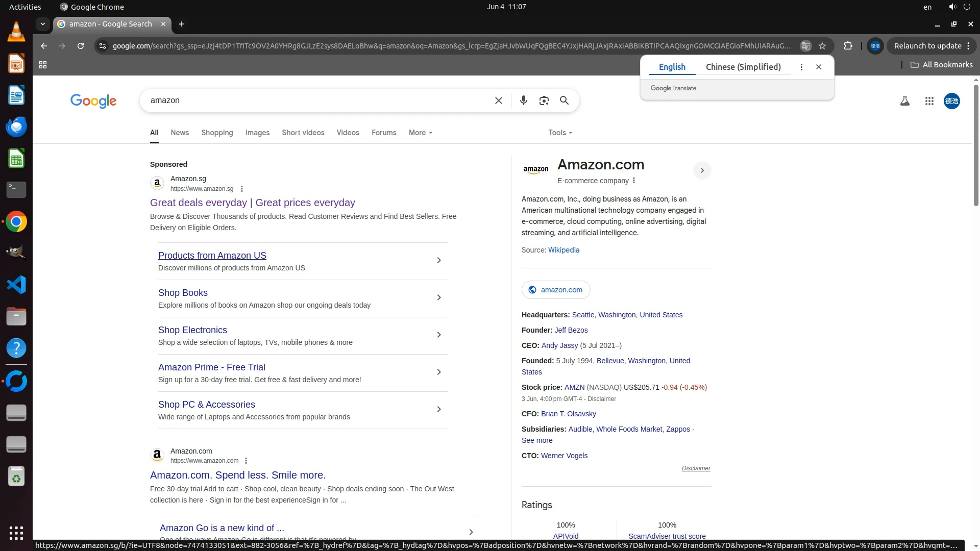The image size is (980, 551).
Task: Open translate popup options menu
Action: click(x=801, y=67)
